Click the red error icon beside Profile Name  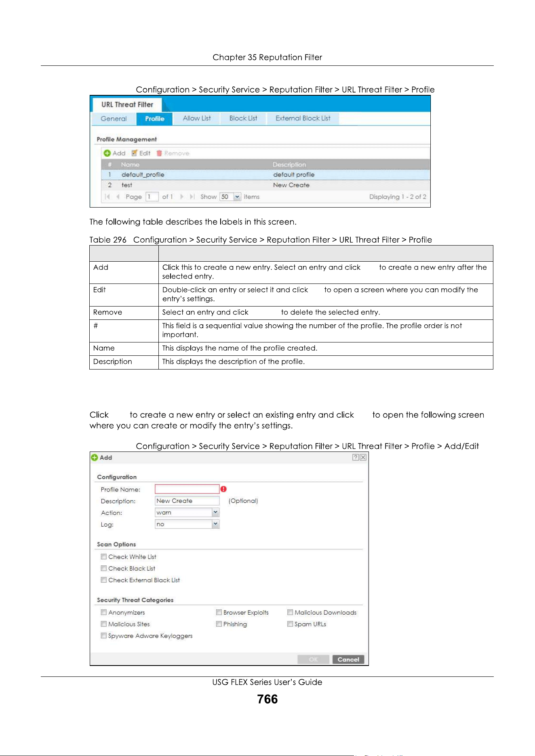click(x=223, y=489)
